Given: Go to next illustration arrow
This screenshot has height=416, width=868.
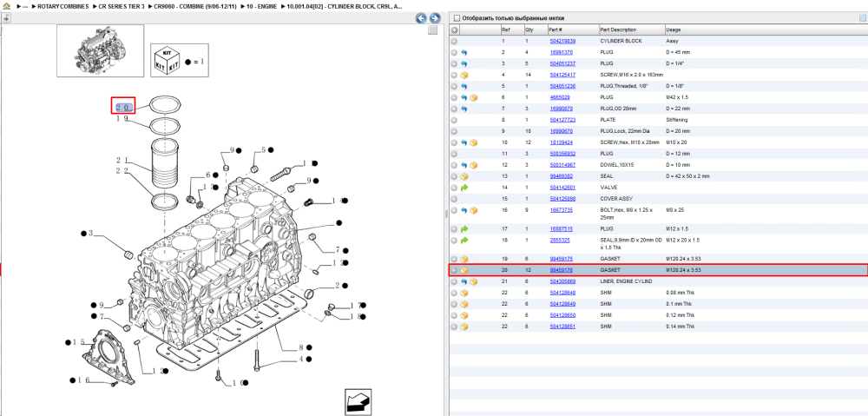Looking at the screenshot, I should [435, 17].
